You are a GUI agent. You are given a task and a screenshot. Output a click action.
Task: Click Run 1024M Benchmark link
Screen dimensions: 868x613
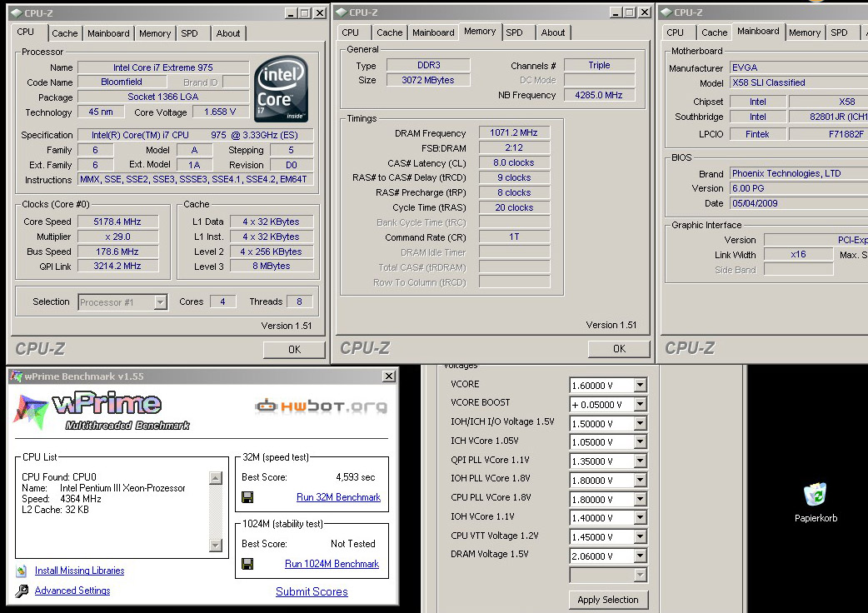(x=332, y=563)
